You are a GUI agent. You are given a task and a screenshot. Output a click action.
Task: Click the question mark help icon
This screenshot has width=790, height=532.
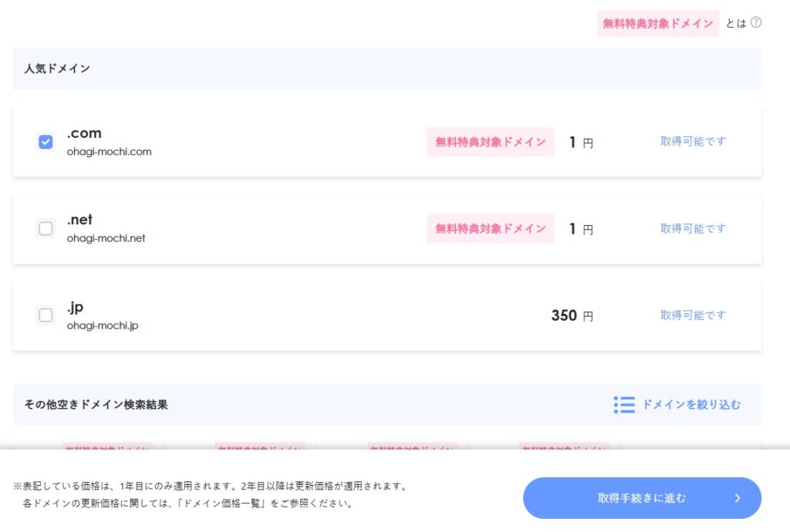click(x=756, y=23)
